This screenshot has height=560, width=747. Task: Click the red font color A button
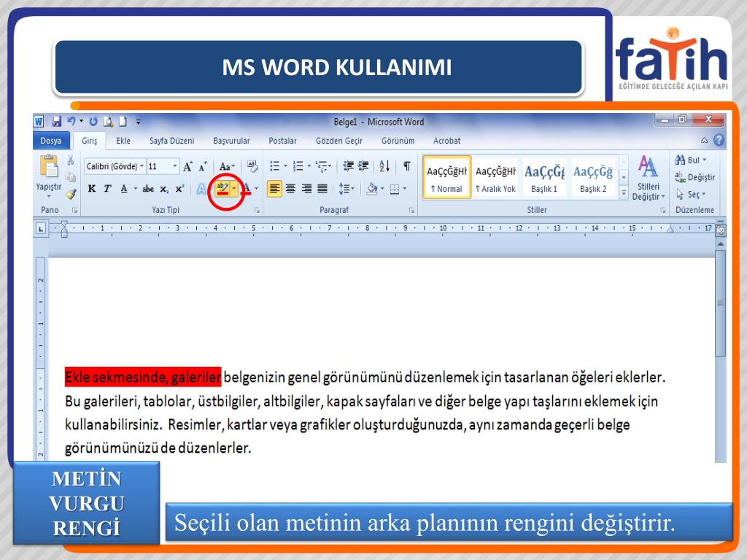(x=247, y=189)
